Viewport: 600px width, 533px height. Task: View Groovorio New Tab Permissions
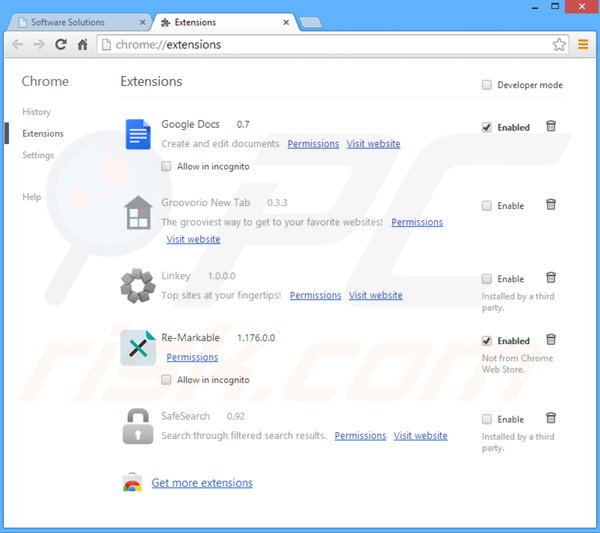tap(417, 222)
